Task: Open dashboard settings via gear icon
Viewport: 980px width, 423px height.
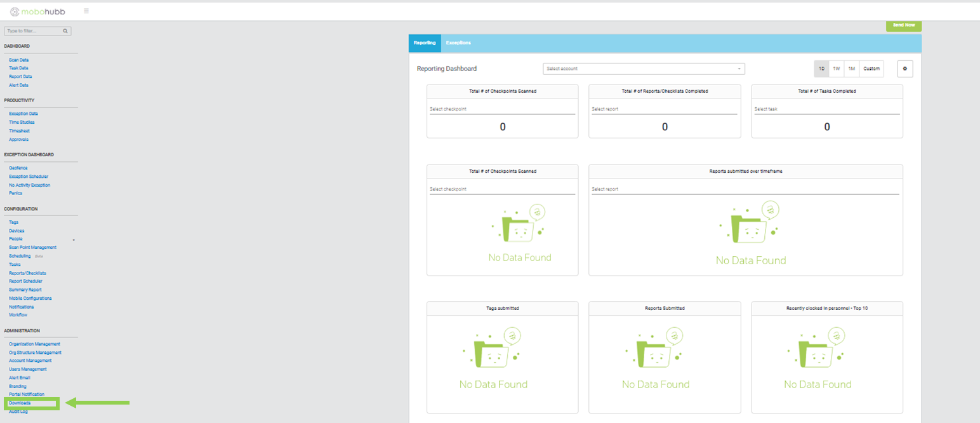Action: [x=904, y=69]
